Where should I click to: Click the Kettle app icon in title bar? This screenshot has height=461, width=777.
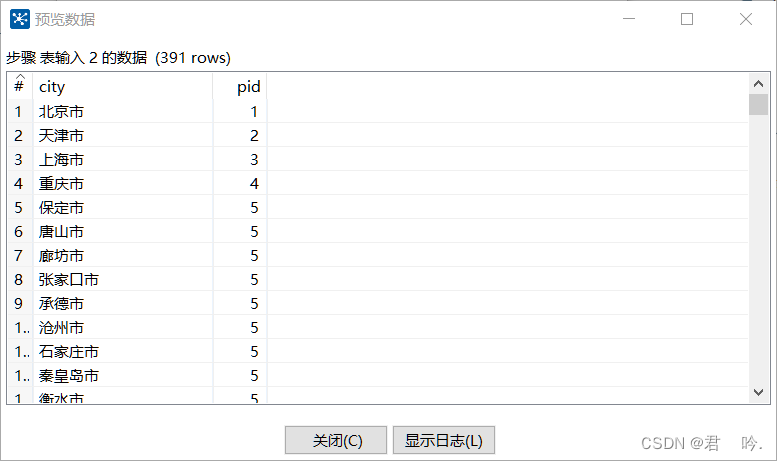pos(20,19)
